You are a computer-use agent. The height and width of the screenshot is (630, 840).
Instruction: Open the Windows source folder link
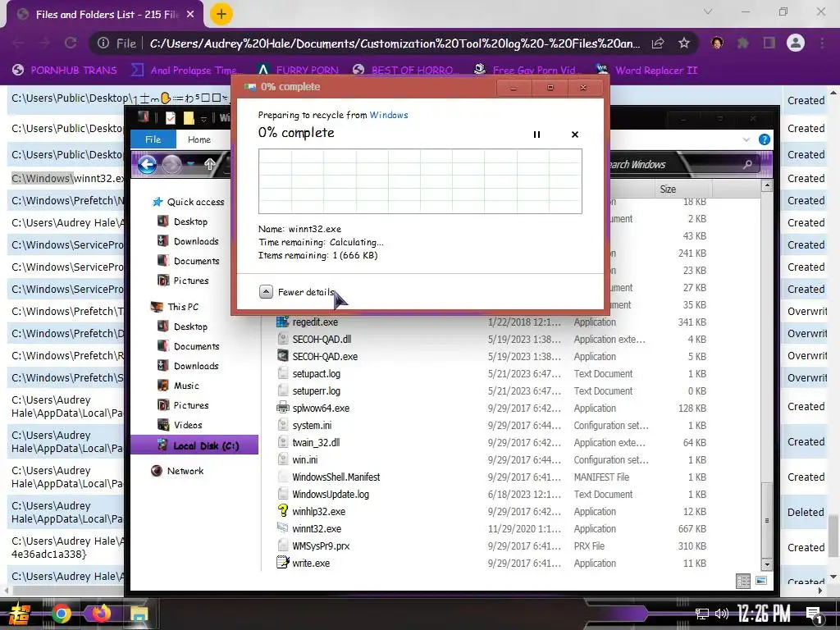[x=388, y=115]
